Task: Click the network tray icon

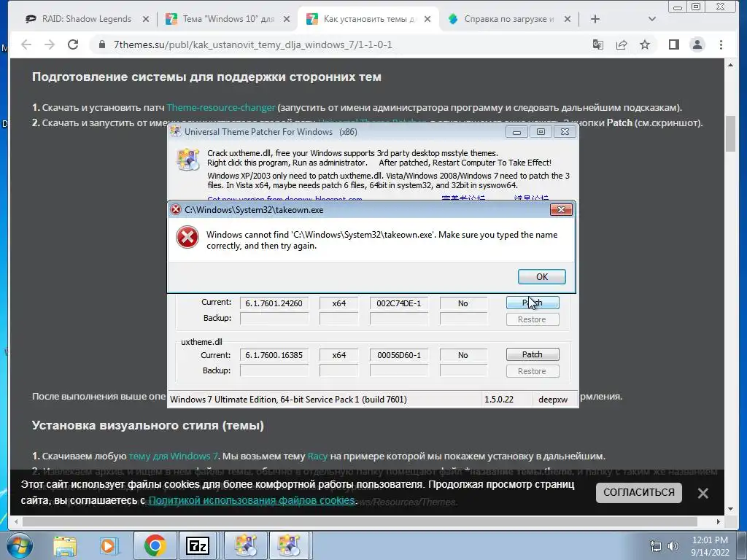Action: 656,546
